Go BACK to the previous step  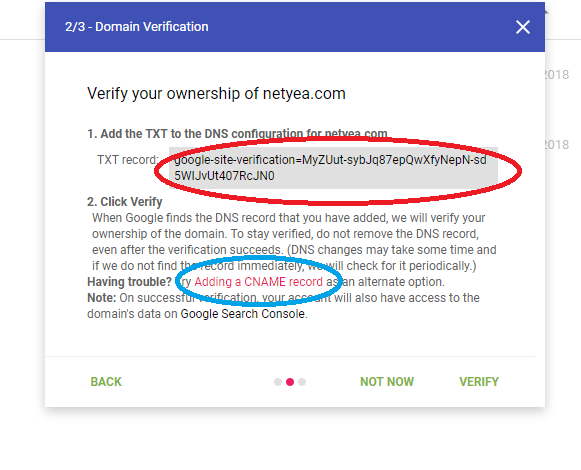[106, 381]
